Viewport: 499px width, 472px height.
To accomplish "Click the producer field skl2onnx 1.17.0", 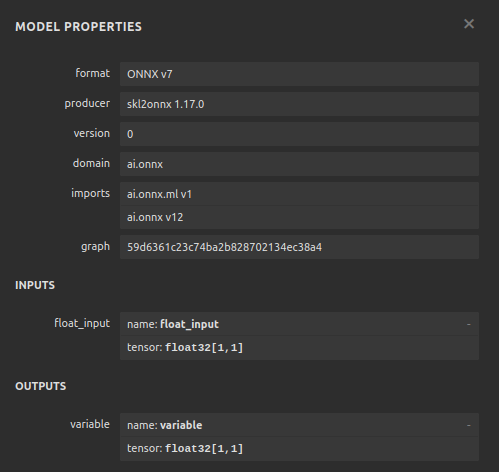I will [299, 104].
